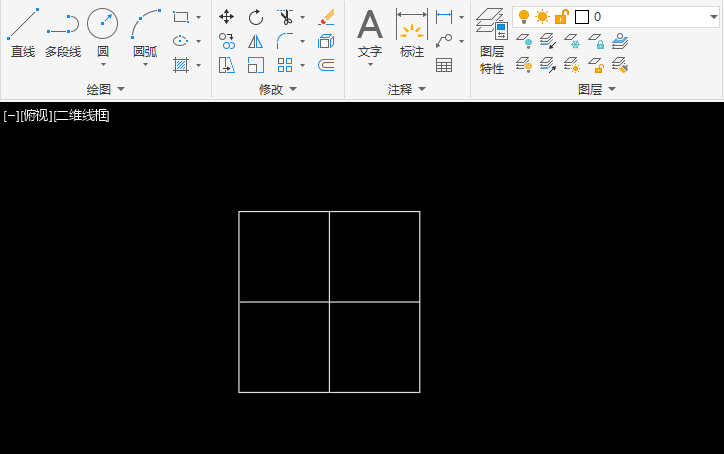The image size is (724, 454).
Task: Click the layer Isolate icon
Action: tap(548, 41)
